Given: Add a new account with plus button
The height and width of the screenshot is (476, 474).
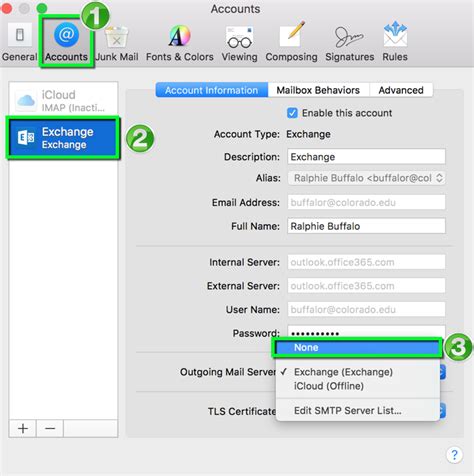Looking at the screenshot, I should coord(23,428).
